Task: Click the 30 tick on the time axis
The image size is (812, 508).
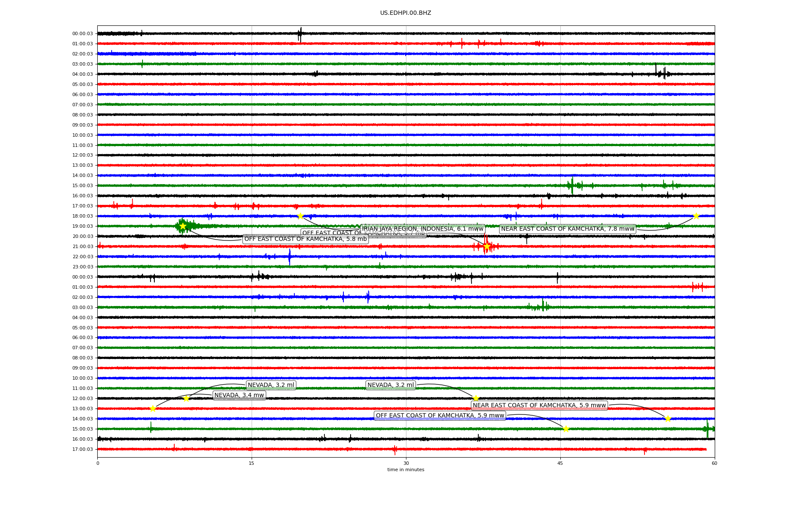Action: pyautogui.click(x=406, y=463)
